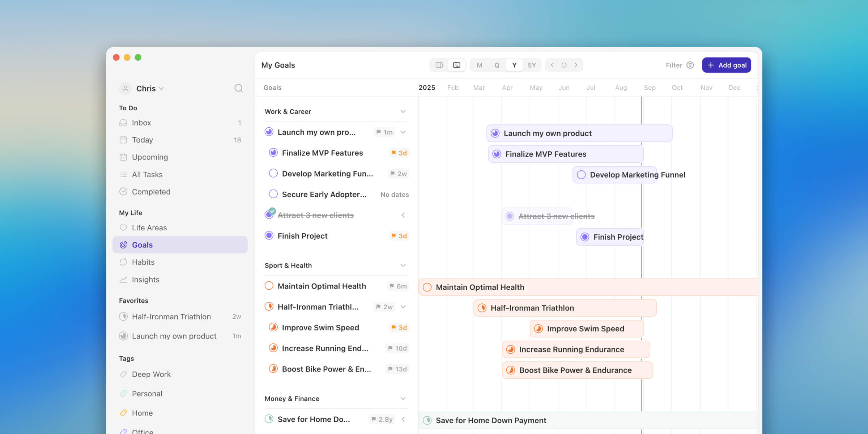Screen dimensions: 868x434
Task: Jump to today circle icon
Action: [x=564, y=65]
